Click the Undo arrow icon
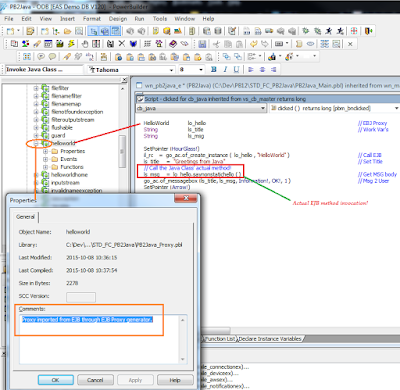 point(254,44)
